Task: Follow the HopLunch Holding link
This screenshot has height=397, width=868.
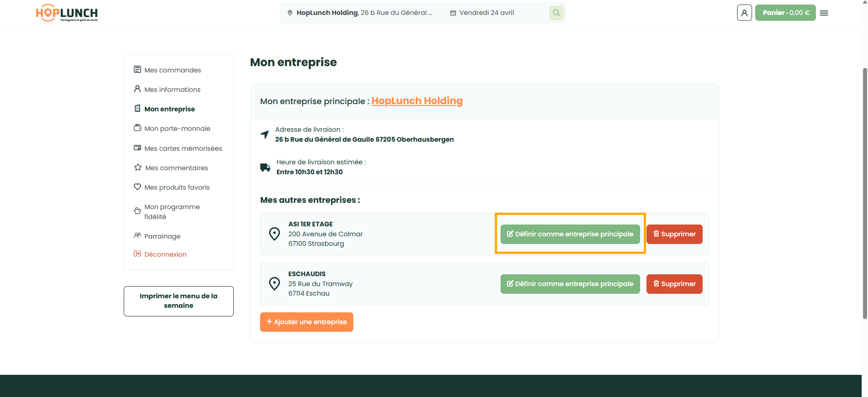Action: [417, 101]
